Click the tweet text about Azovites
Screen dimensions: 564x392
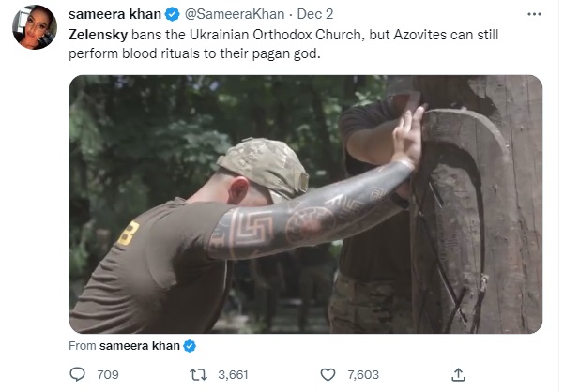pyautogui.click(x=283, y=44)
